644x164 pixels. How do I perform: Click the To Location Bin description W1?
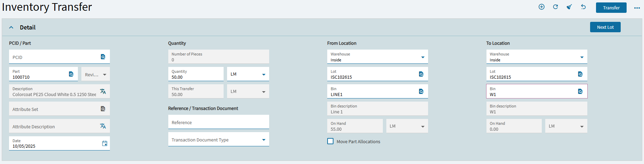[x=493, y=112]
